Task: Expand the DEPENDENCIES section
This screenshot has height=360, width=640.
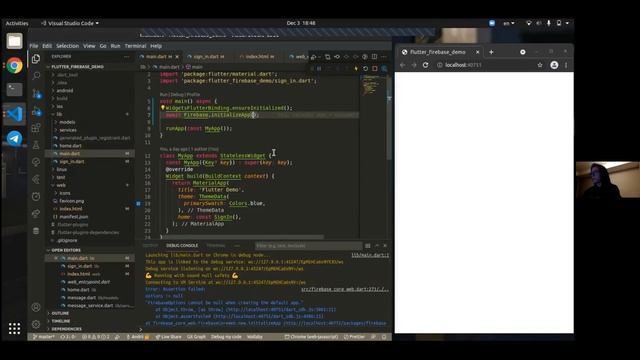Action: coord(66,329)
